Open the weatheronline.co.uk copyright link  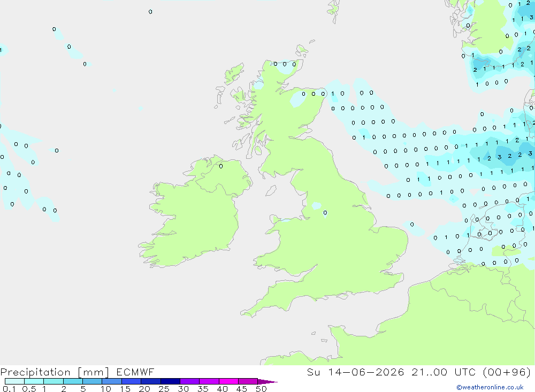coord(490,387)
